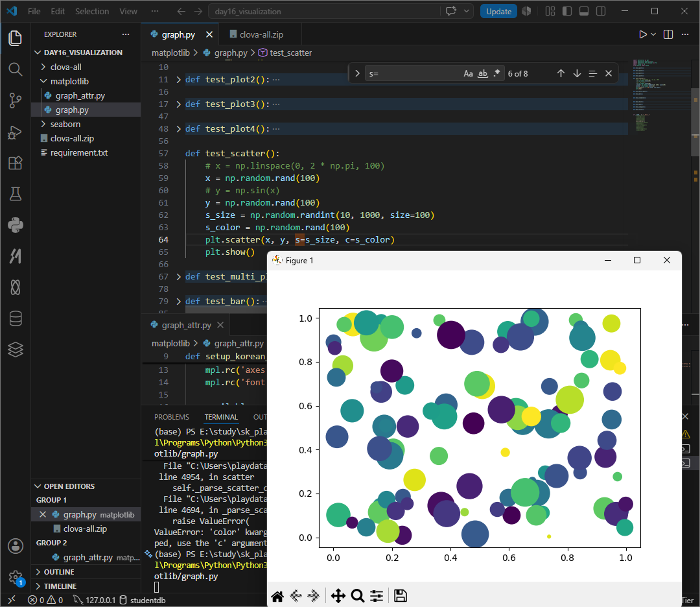The image size is (700, 607).
Task: Click the Home reset view icon in Figure 1
Action: click(x=277, y=596)
